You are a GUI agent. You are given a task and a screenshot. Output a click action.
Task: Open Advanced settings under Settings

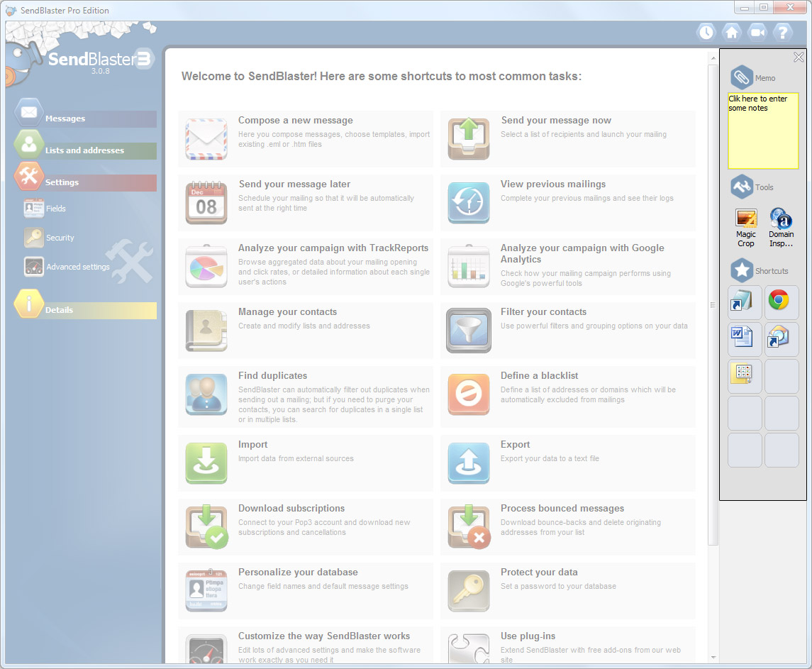[67, 266]
